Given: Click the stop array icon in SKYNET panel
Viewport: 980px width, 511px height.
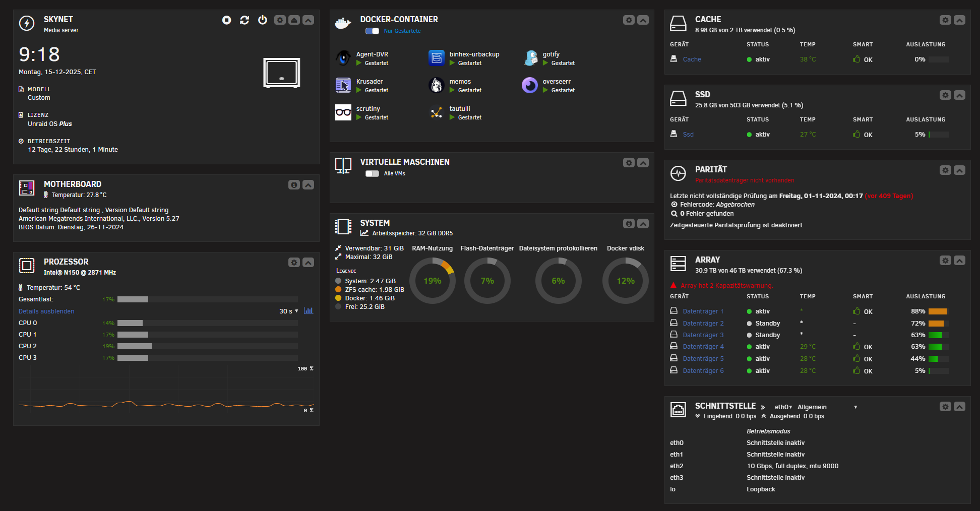Looking at the screenshot, I should pos(227,20).
